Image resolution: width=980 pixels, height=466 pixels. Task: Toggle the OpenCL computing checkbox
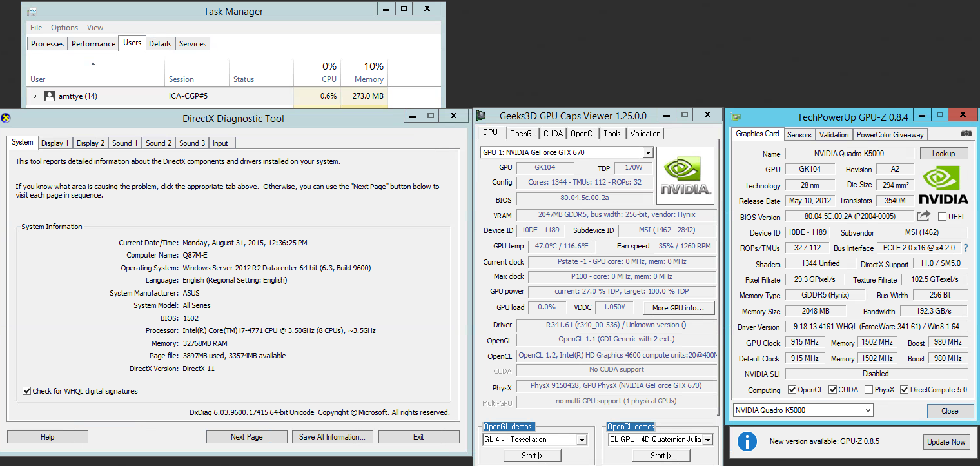(x=792, y=390)
